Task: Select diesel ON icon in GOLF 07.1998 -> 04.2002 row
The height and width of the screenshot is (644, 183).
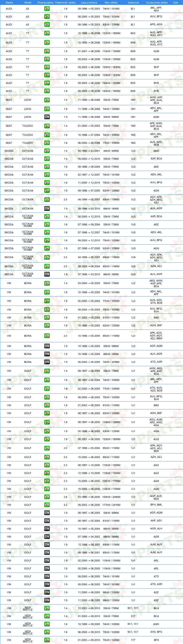Action: pyautogui.click(x=47, y=537)
